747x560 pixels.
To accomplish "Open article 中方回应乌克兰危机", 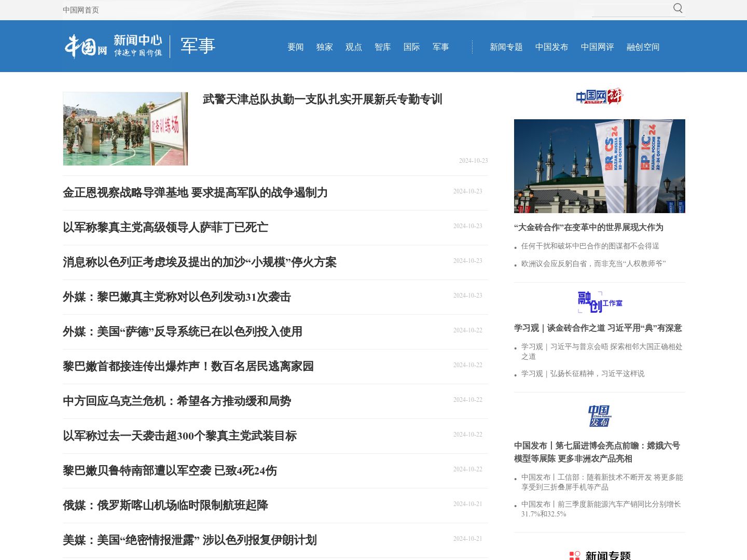I will pos(177,401).
